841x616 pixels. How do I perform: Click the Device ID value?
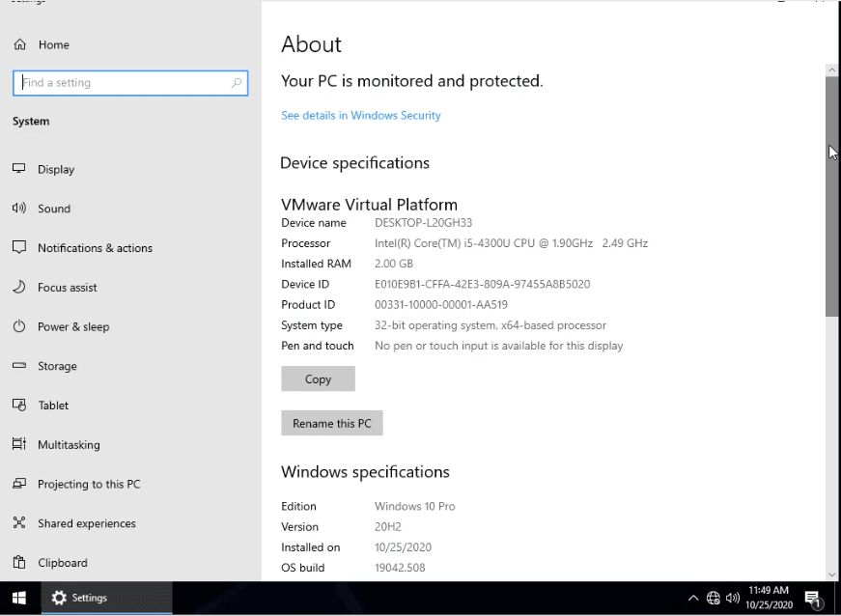[x=482, y=284]
